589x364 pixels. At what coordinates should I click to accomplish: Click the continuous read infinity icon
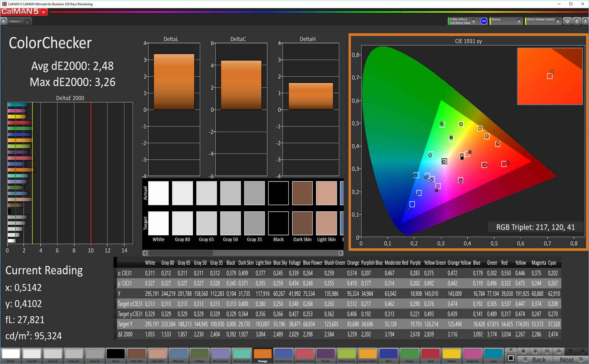[559, 351]
